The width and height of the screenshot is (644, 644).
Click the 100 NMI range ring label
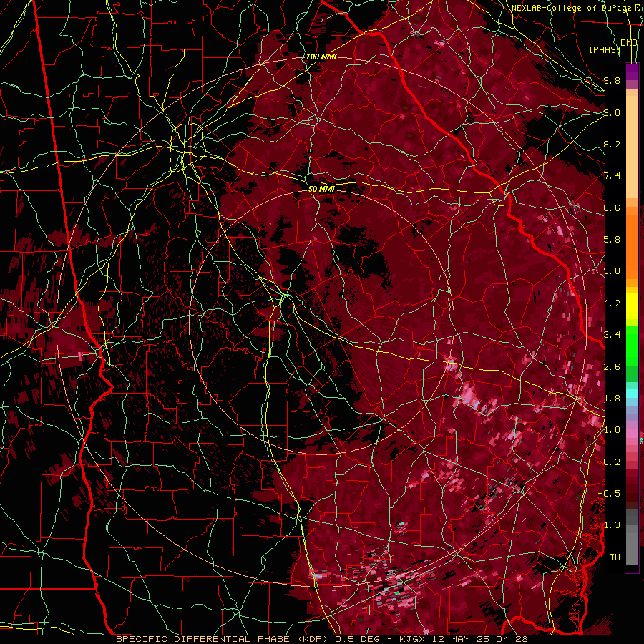point(321,57)
